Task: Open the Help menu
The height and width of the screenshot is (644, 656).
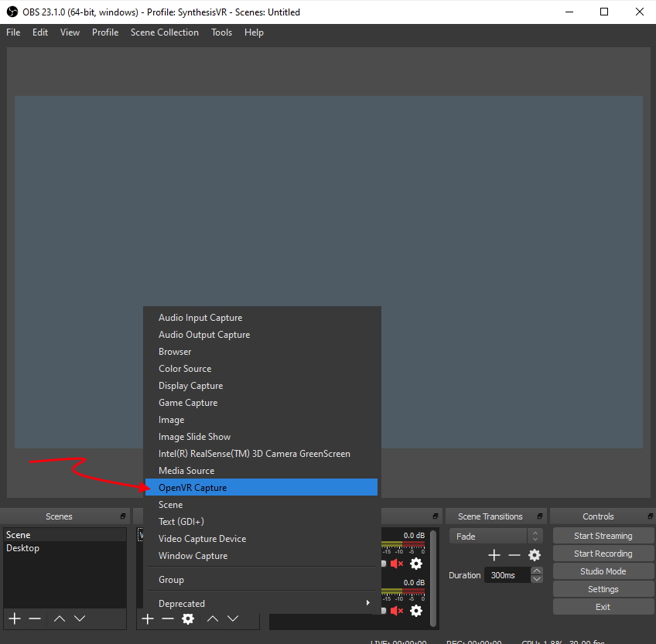Action: click(x=254, y=32)
